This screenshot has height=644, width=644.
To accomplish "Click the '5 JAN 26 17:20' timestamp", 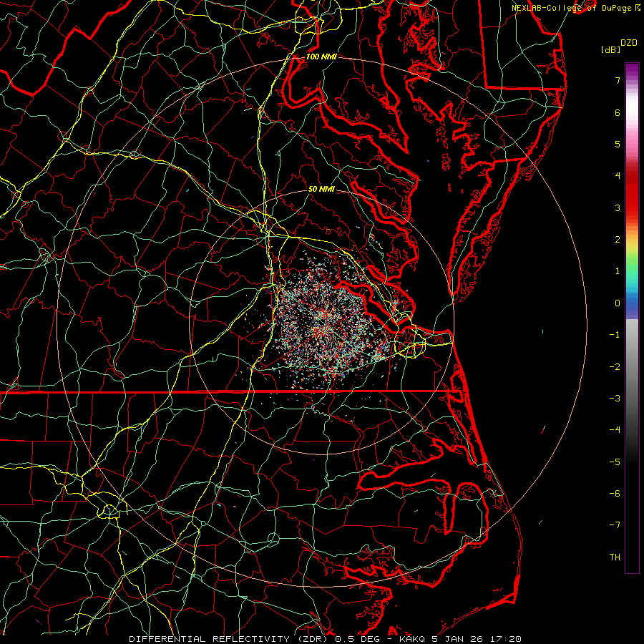I will tap(477, 639).
